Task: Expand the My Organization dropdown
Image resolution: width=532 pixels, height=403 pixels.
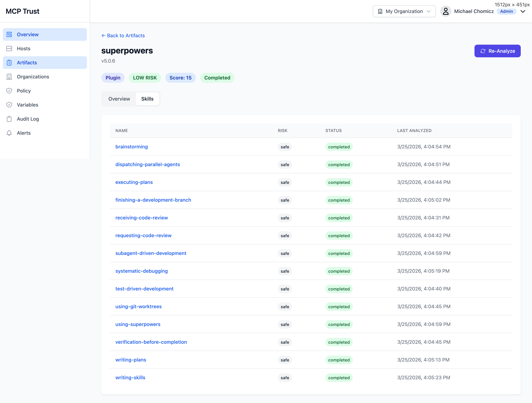Action: [404, 11]
